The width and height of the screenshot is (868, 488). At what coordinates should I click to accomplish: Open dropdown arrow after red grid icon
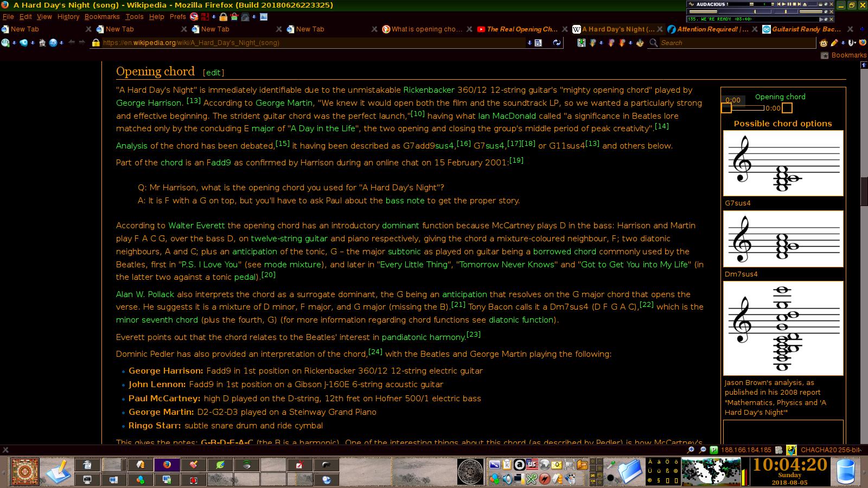pos(214,17)
